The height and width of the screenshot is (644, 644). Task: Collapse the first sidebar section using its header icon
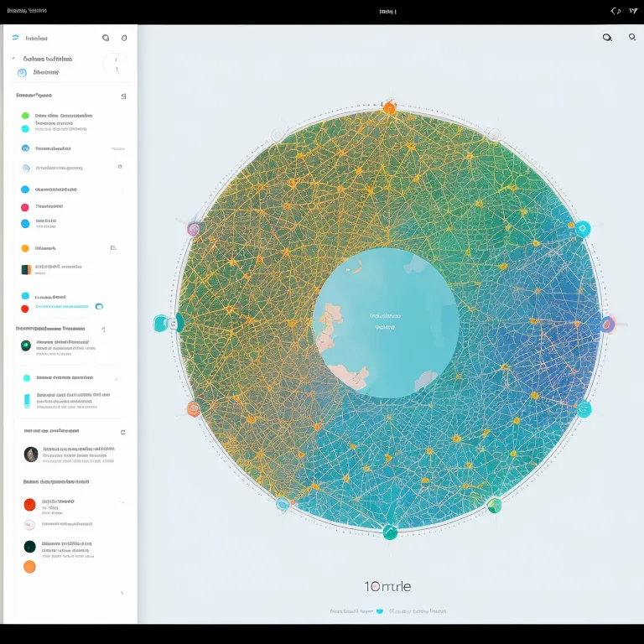123,96
